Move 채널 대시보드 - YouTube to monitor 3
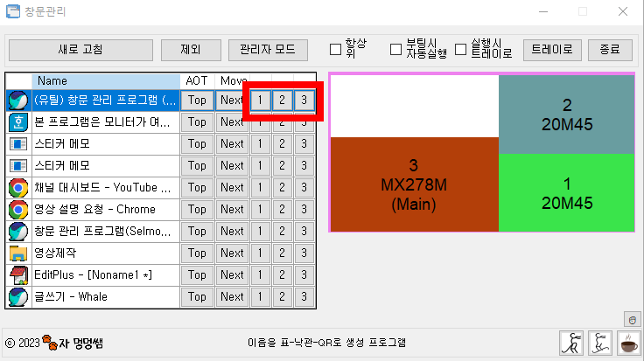The image size is (644, 361). pyautogui.click(x=304, y=187)
